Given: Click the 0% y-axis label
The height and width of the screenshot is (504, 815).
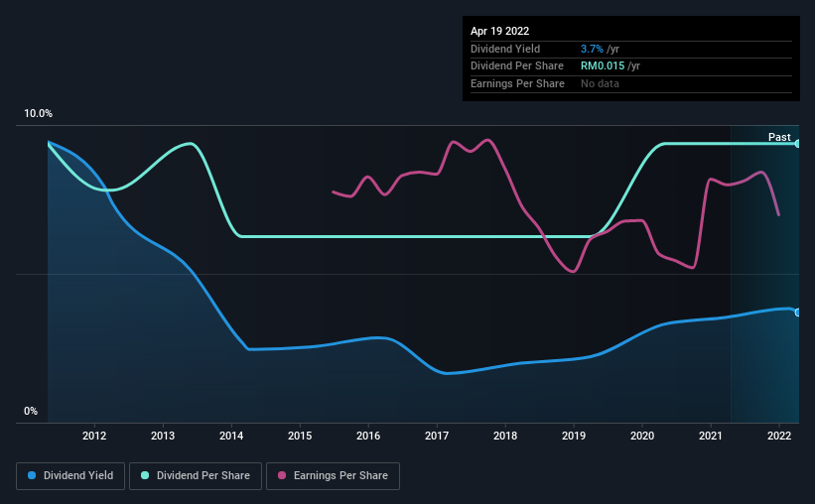Looking at the screenshot, I should point(31,411).
